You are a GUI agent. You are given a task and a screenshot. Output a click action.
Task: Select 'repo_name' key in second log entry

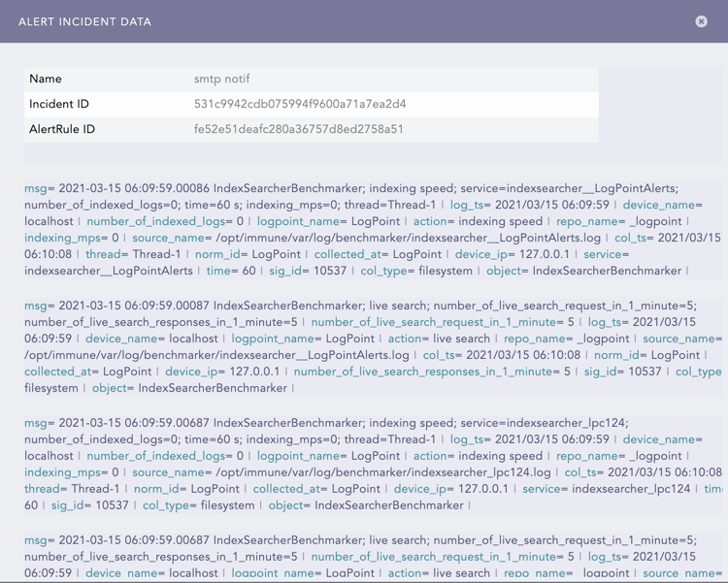532,339
